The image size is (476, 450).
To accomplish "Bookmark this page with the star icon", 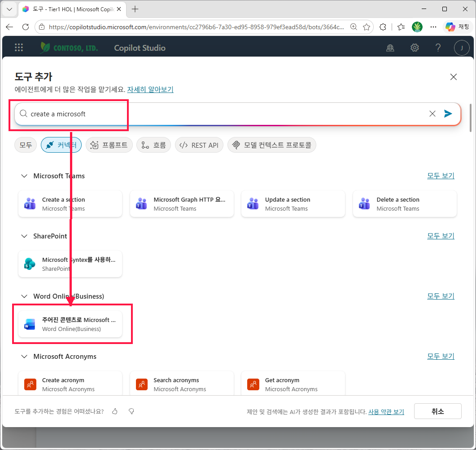I will pos(367,27).
